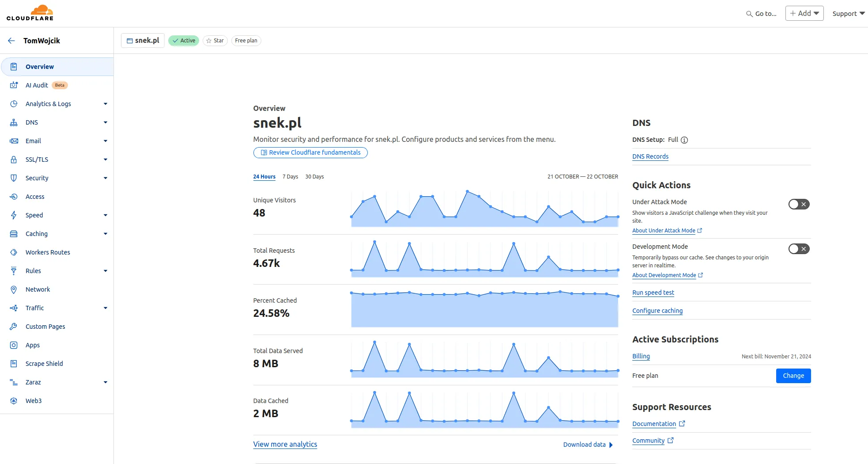Screen dimensions: 868x464
Task: Open the View more analytics link
Action: [285, 444]
